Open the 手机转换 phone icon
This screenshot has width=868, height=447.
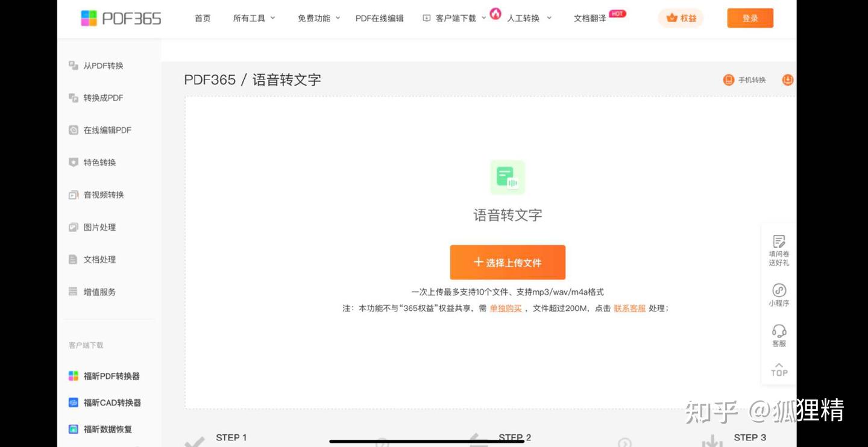pos(728,80)
